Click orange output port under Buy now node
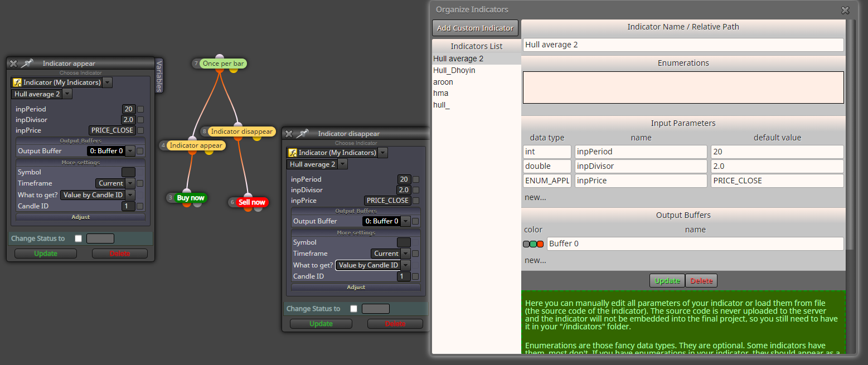868x365 pixels. point(187,204)
